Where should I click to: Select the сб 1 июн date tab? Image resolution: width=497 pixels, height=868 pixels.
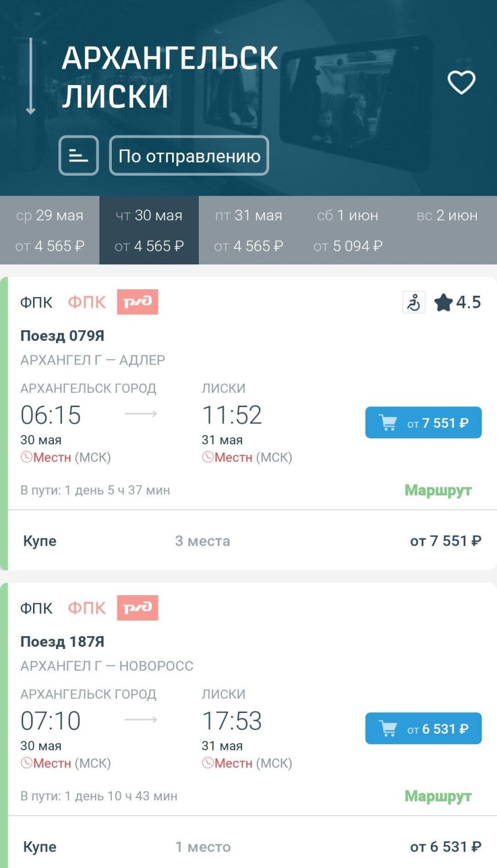[348, 230]
